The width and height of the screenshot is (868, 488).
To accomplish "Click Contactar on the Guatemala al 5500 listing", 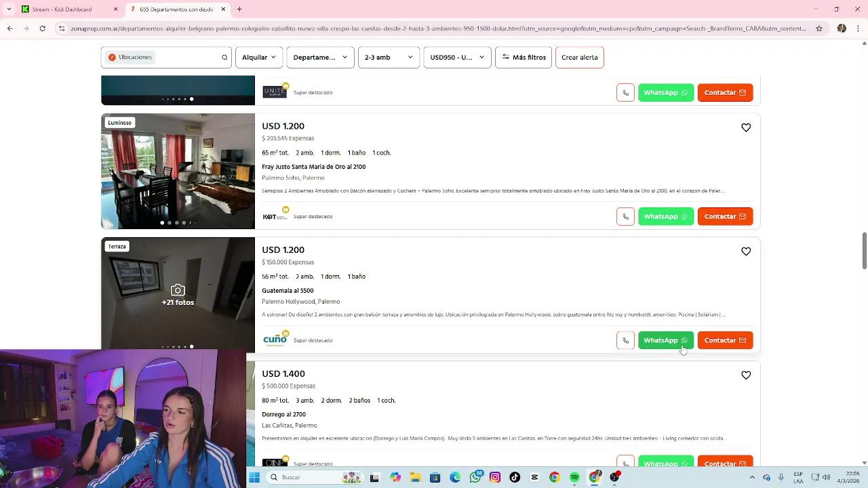I will [x=725, y=340].
